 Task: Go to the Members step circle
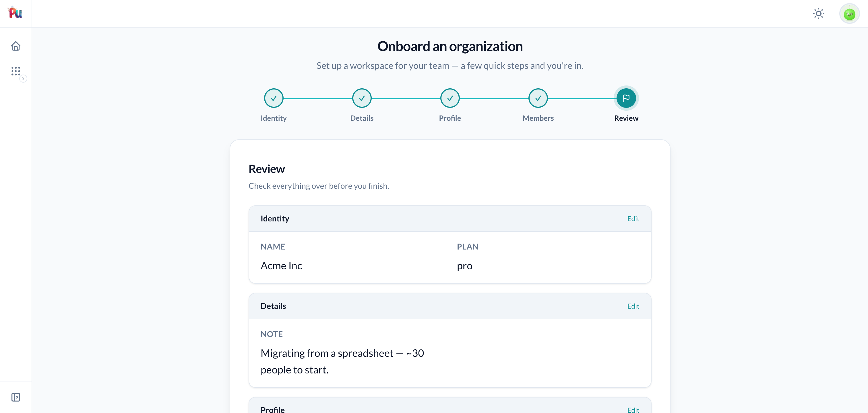click(538, 98)
